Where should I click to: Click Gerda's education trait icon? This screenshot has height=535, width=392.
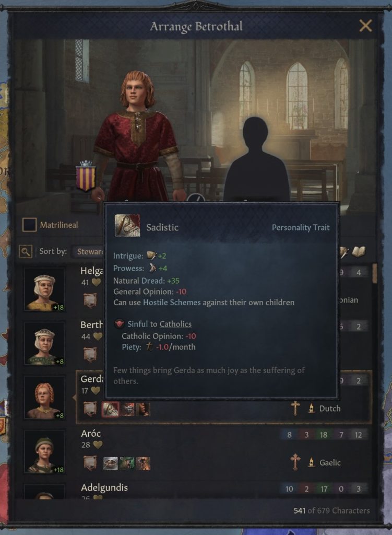click(x=90, y=409)
